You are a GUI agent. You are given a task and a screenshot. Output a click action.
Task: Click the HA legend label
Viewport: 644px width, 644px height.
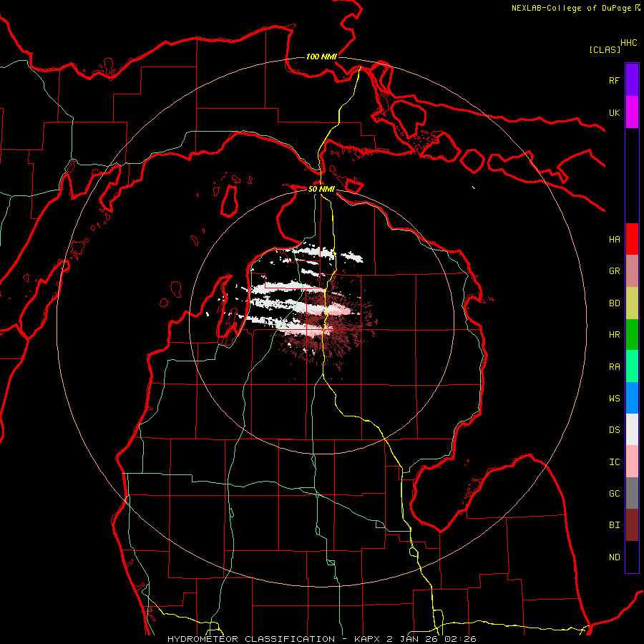[614, 240]
